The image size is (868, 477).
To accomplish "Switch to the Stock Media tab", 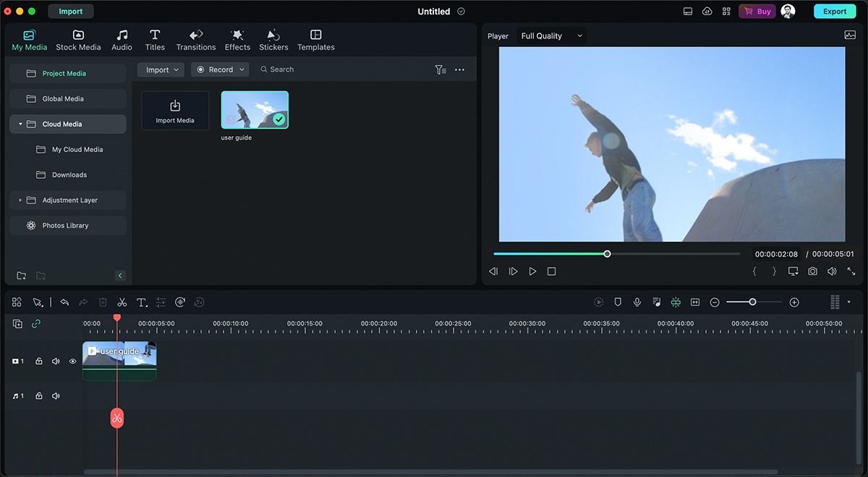I will [x=78, y=40].
